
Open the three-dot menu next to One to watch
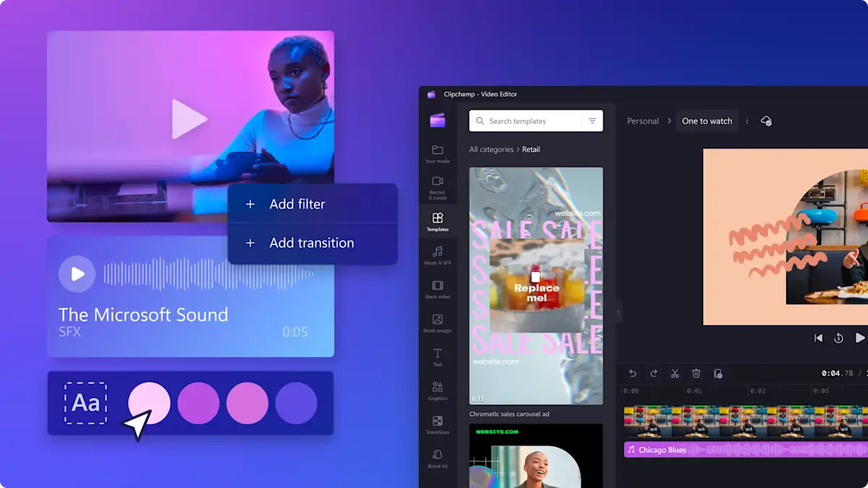click(x=747, y=121)
